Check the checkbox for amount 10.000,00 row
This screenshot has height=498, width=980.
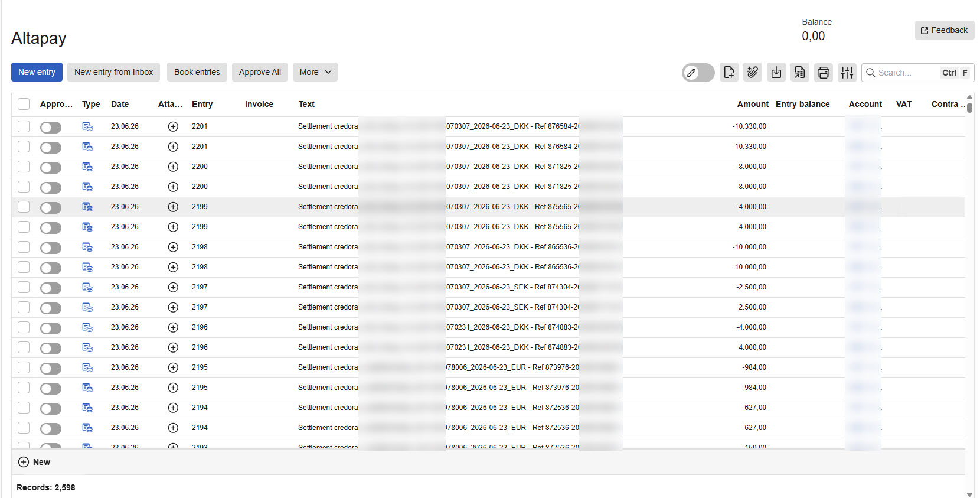[x=24, y=267]
